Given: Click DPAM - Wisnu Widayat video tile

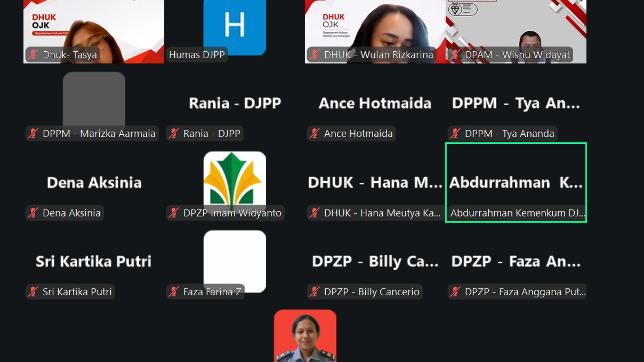Looking at the screenshot, I should coord(516,32).
